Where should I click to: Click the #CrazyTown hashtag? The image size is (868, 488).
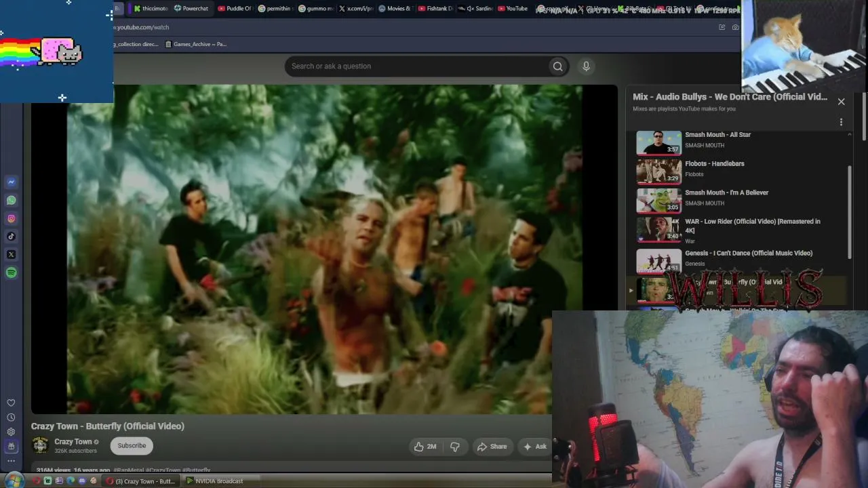[163, 470]
